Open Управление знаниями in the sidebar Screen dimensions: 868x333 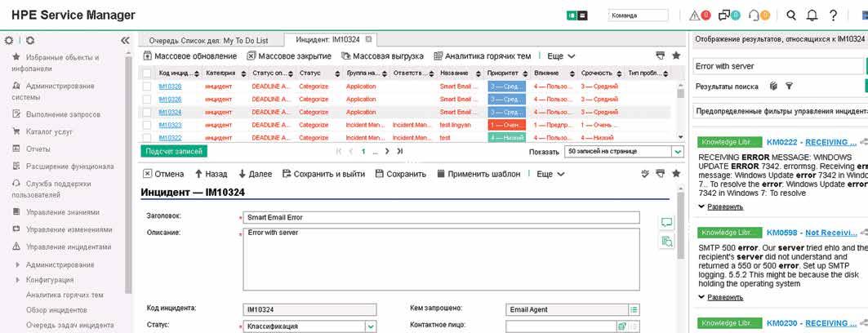pos(63,212)
